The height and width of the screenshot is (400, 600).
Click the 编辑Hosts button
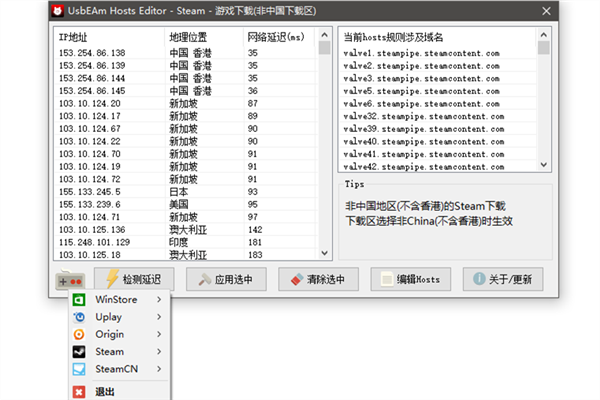[411, 279]
